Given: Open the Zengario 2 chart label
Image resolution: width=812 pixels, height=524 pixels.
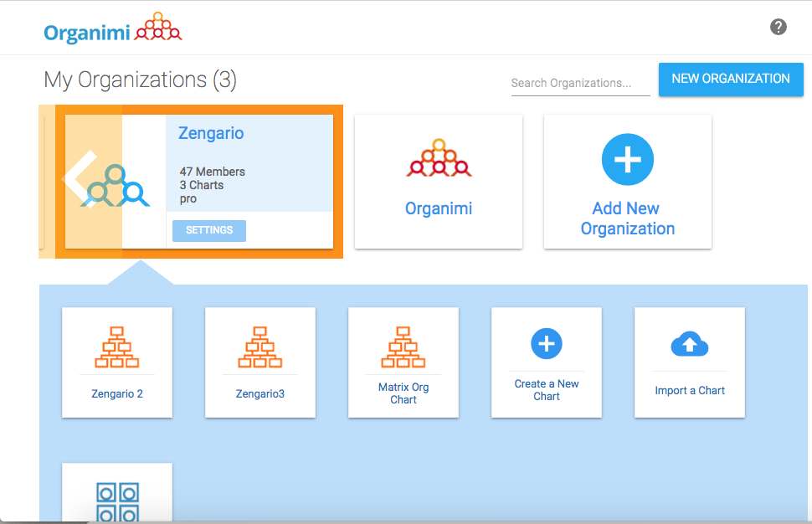Looking at the screenshot, I should pos(117,393).
